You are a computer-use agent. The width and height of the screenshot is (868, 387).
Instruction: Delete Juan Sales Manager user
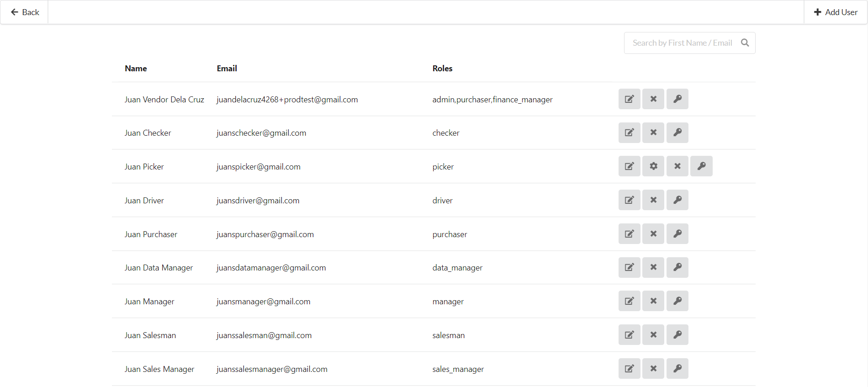point(653,369)
